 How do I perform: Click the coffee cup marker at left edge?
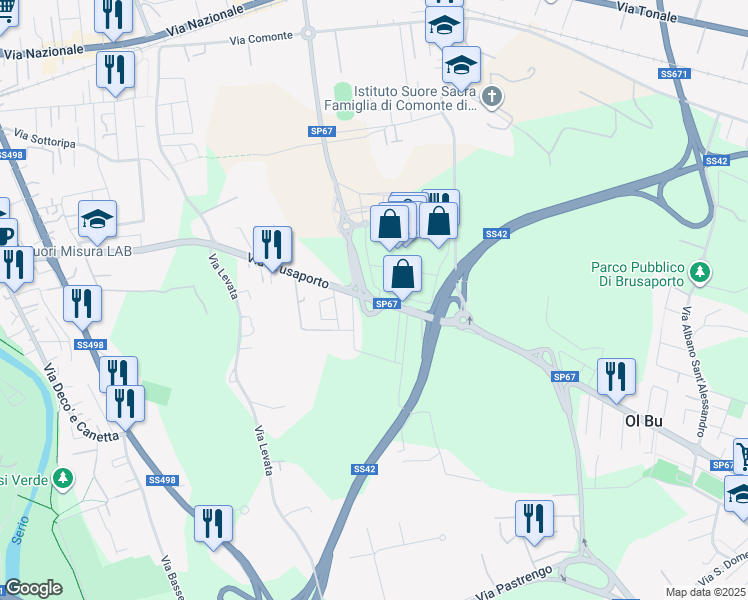[7, 234]
